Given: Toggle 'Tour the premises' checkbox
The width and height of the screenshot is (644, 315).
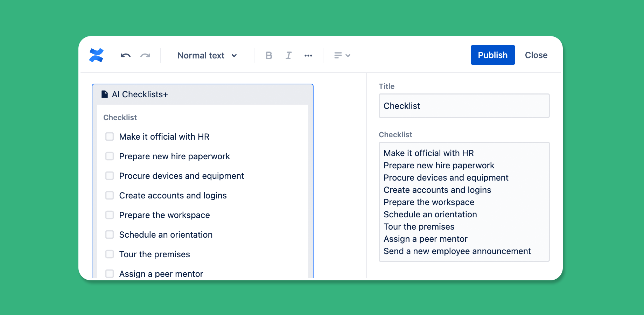Looking at the screenshot, I should coord(110,254).
